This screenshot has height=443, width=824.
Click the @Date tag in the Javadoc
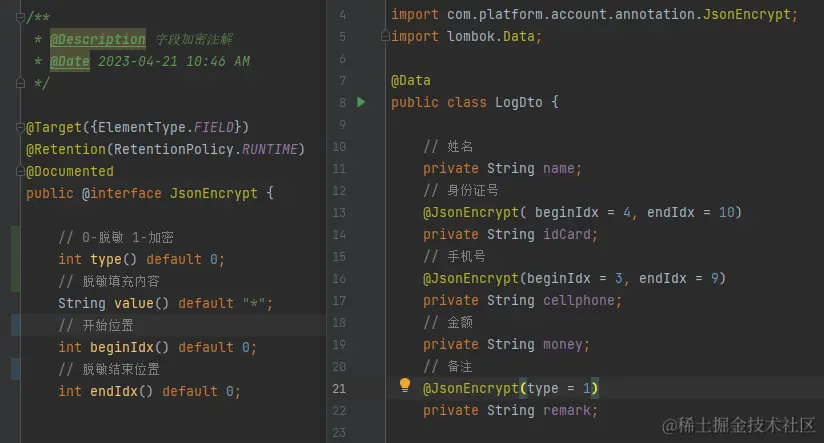click(69, 61)
